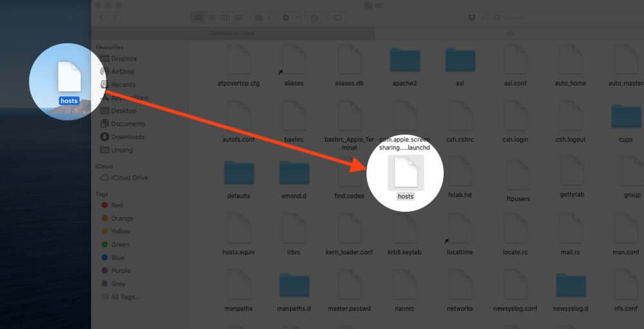Viewport: 644px width, 329px height.
Task: Switch to the etc Finder tab
Action: coord(509,33)
